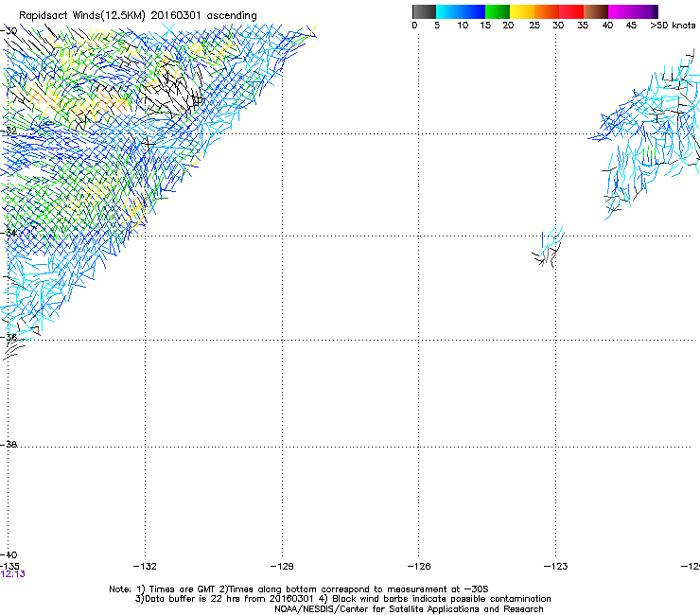Viewport: 700px width, 615px height.
Task: Click the NOAA/NESDIS Center for Satellite Applications credit
Action: tap(409, 609)
